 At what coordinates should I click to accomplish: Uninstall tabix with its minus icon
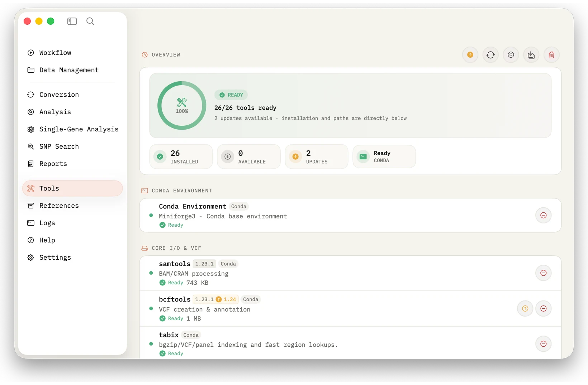[x=544, y=344]
